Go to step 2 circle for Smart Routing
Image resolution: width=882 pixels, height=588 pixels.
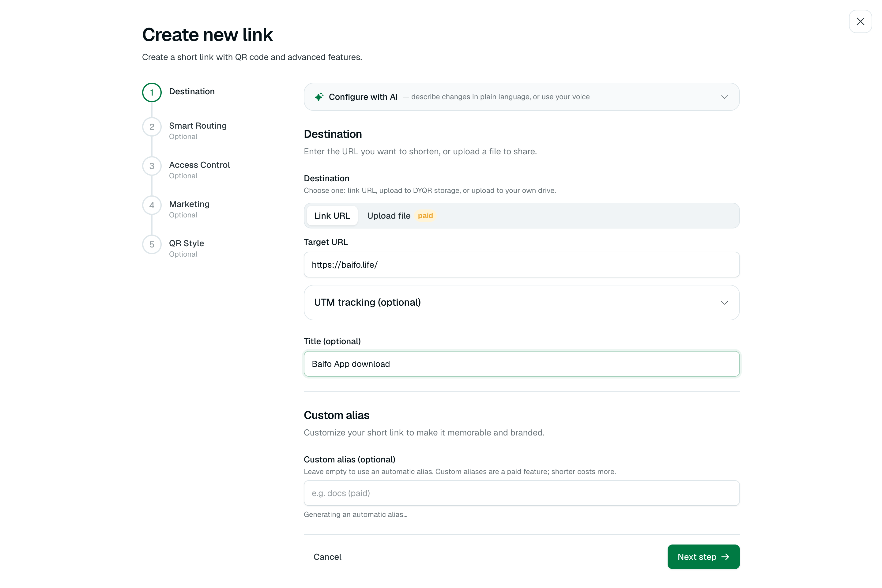[x=152, y=127]
